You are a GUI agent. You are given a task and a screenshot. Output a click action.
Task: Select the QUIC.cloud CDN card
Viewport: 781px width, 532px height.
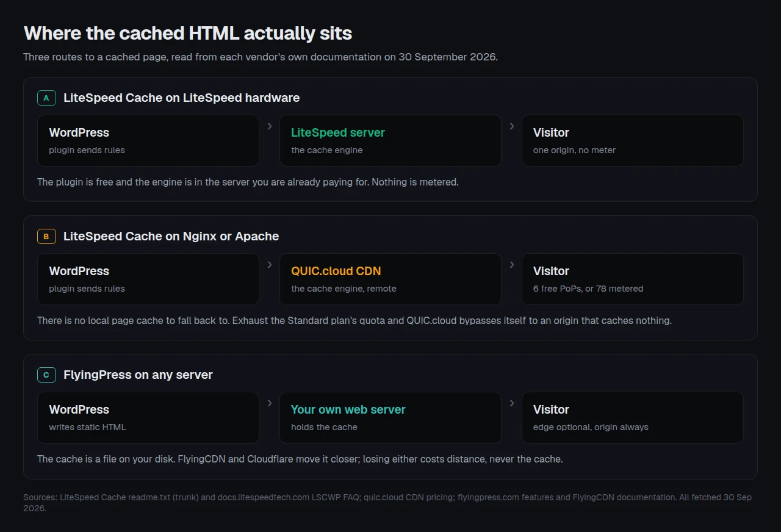[x=390, y=279]
